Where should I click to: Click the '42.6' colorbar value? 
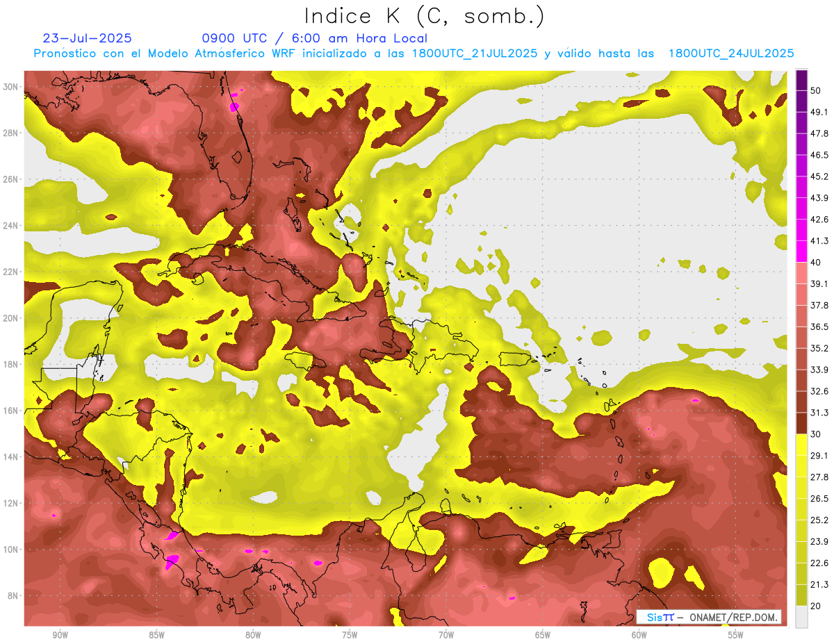tap(819, 220)
